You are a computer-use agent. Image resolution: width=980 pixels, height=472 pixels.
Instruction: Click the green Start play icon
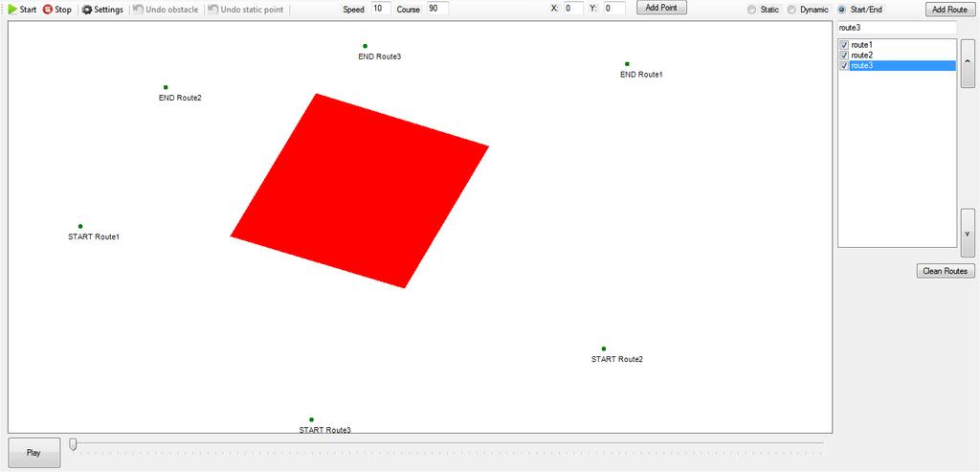click(x=12, y=10)
